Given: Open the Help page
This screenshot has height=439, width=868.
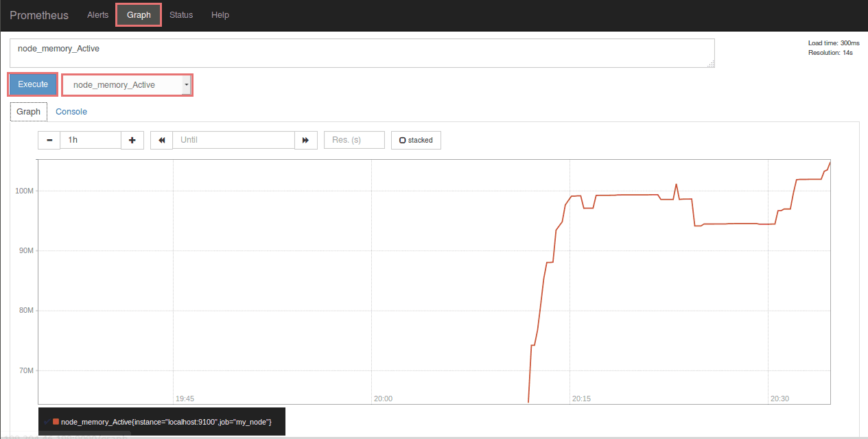Looking at the screenshot, I should [220, 15].
